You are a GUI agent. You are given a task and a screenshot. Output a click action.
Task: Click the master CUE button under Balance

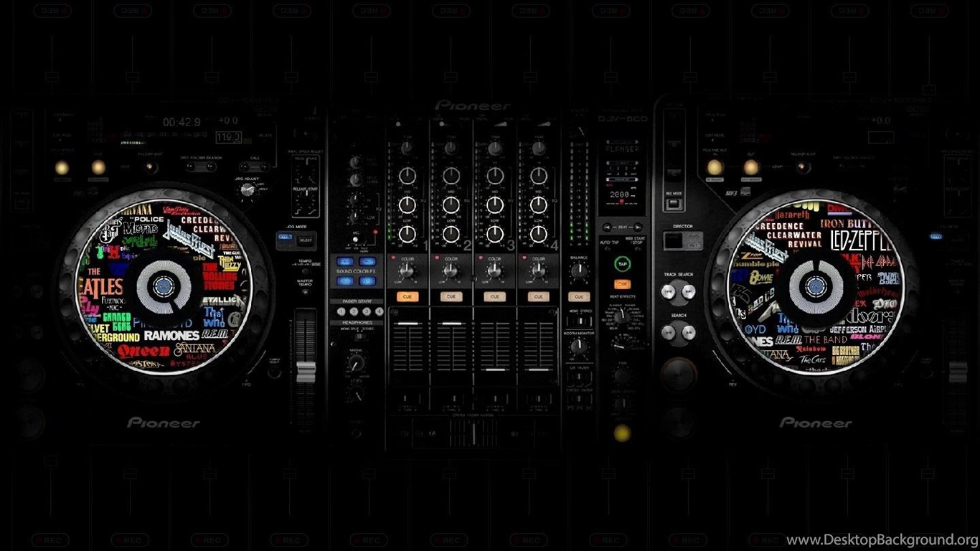click(x=578, y=296)
